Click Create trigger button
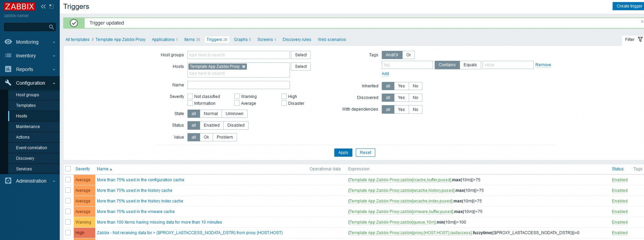Viewport: 644px width, 240px height. point(629,6)
